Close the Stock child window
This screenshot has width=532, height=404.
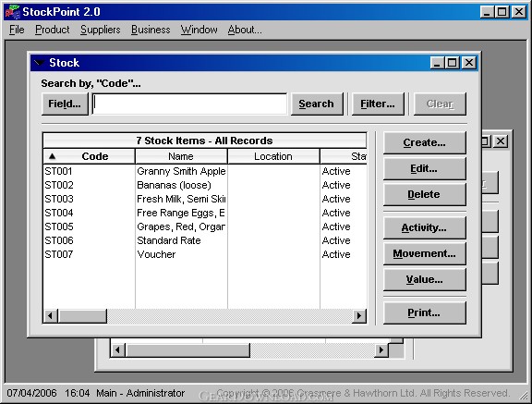[x=469, y=63]
